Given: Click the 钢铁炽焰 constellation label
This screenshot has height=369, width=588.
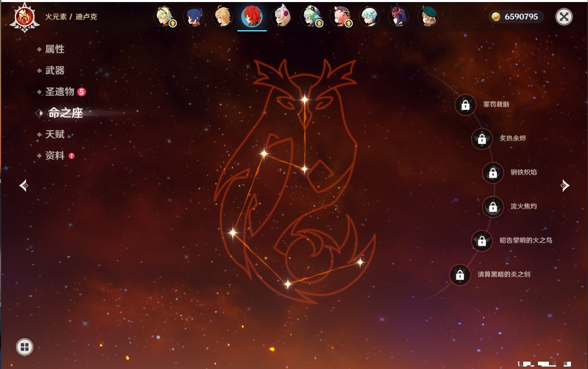Looking at the screenshot, I should [524, 172].
